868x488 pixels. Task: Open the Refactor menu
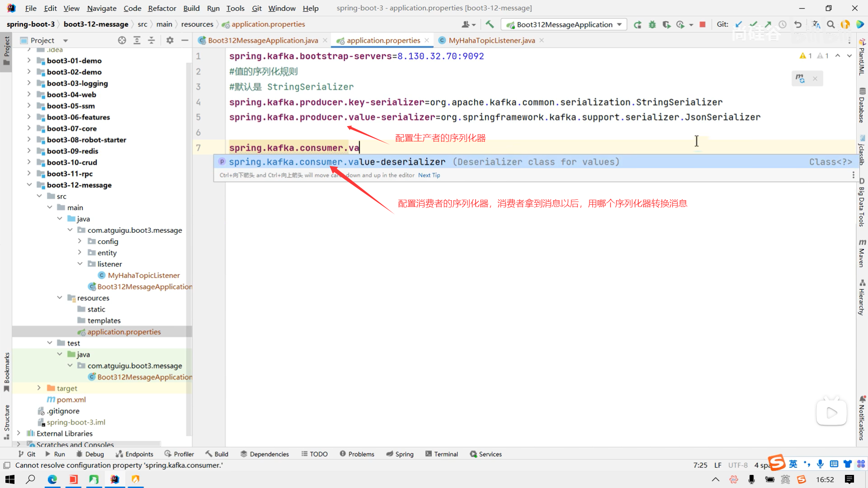[x=162, y=8]
